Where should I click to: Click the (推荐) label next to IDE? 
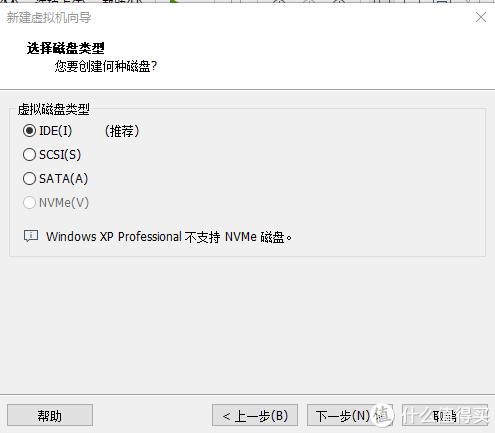click(x=122, y=131)
